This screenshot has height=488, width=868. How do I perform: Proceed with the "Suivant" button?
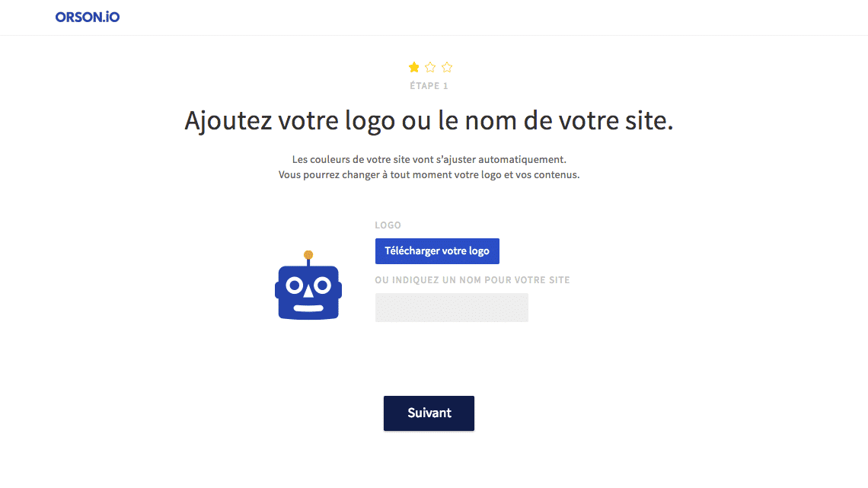pos(429,413)
